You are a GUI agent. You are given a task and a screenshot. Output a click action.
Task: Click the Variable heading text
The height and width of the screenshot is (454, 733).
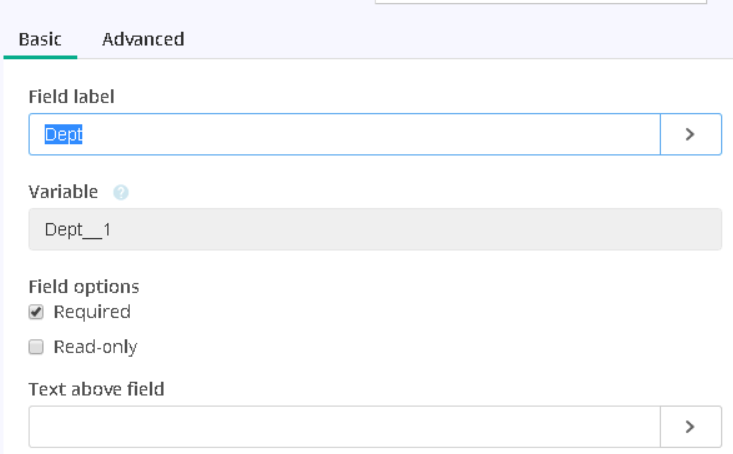[x=63, y=192]
